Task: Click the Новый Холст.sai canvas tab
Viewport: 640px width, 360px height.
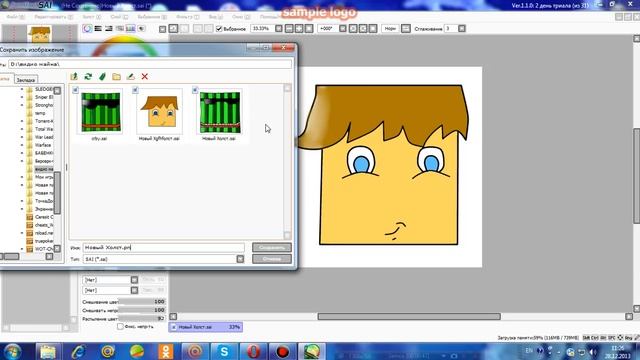Action: 206,327
